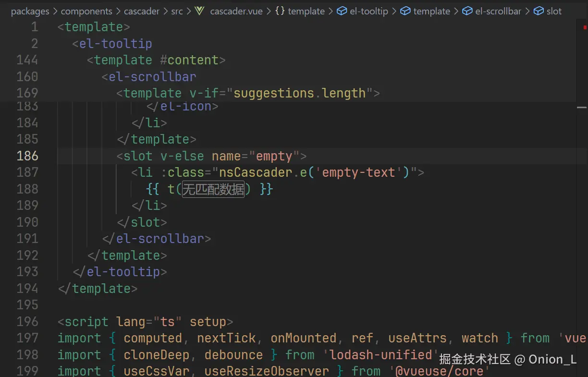Click nextTick in the vue import
The image size is (588, 377).
226,338
